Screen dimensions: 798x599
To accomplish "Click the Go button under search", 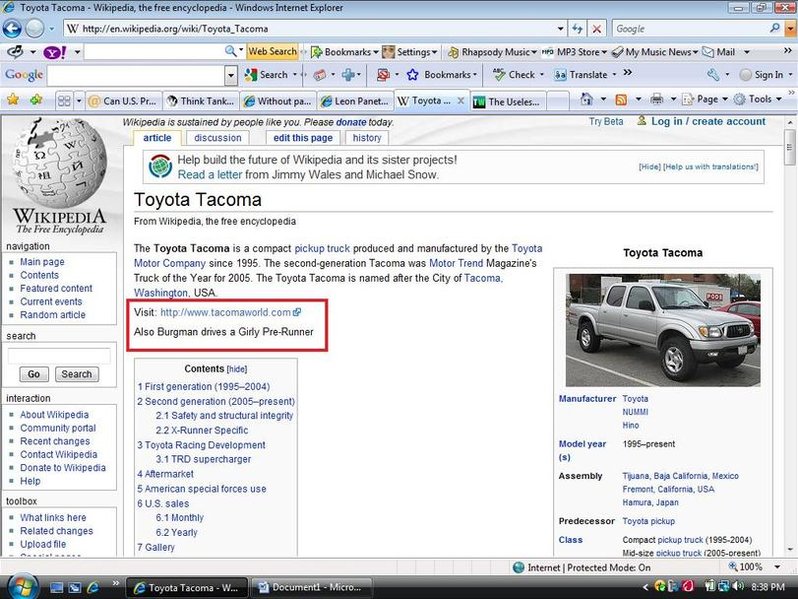I will click(34, 374).
